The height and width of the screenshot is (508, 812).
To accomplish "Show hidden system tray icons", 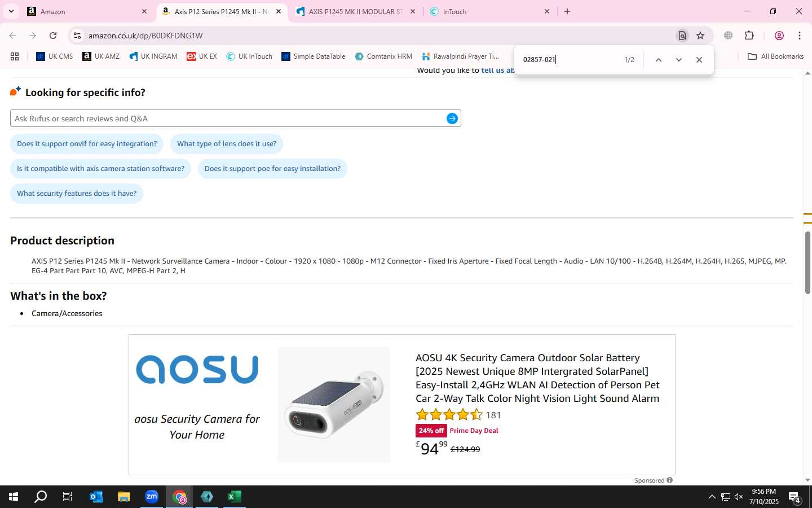I will [x=712, y=497].
